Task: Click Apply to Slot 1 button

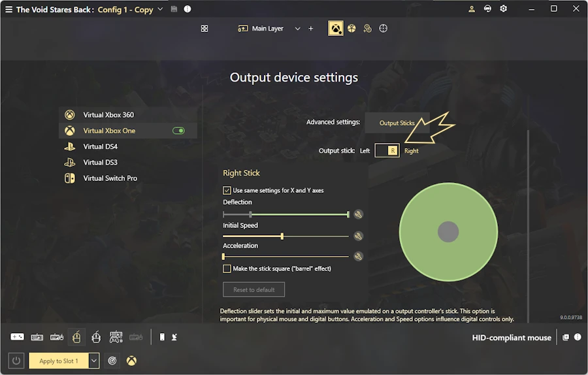Action: 59,361
